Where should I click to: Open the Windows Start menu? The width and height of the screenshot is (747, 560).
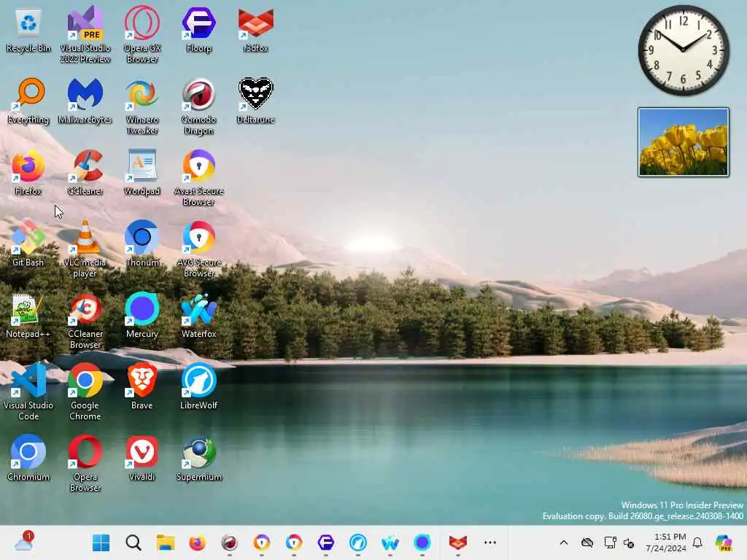pyautogui.click(x=101, y=542)
